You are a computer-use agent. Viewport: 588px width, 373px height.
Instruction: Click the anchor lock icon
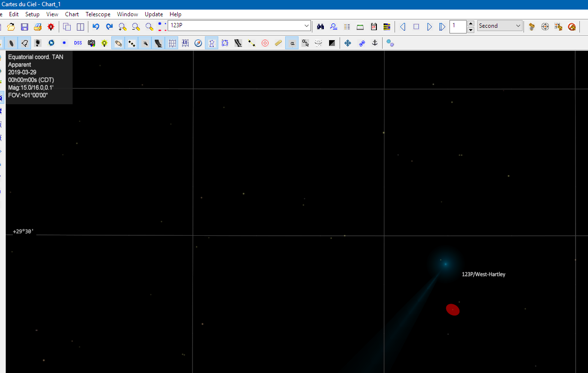(375, 43)
